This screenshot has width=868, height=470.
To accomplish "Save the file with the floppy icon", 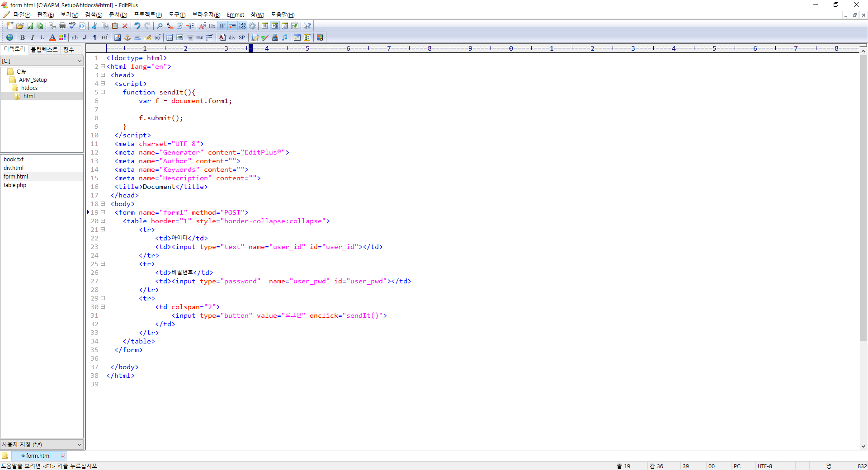I will click(x=30, y=26).
